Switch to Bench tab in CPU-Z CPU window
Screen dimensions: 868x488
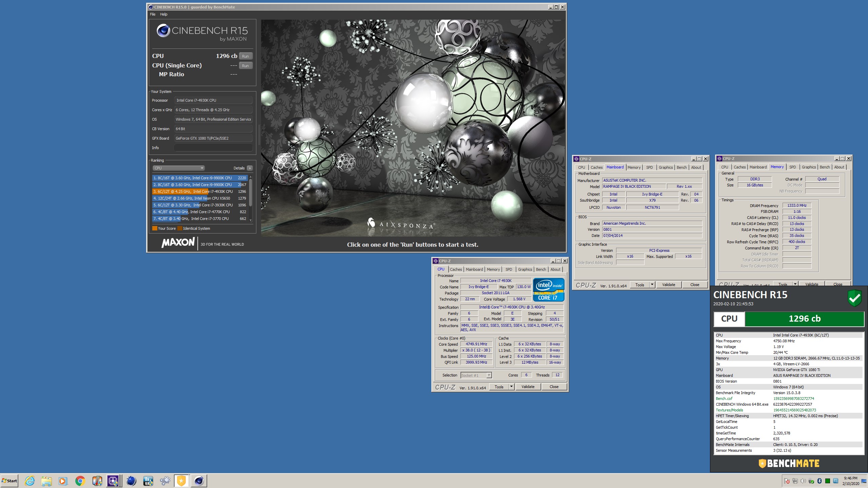click(x=541, y=269)
